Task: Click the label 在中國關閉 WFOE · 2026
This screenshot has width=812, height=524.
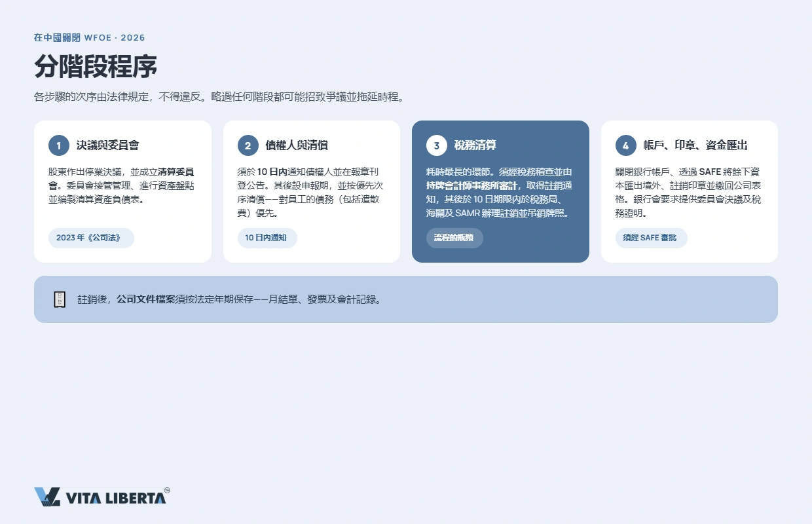Action: point(90,38)
